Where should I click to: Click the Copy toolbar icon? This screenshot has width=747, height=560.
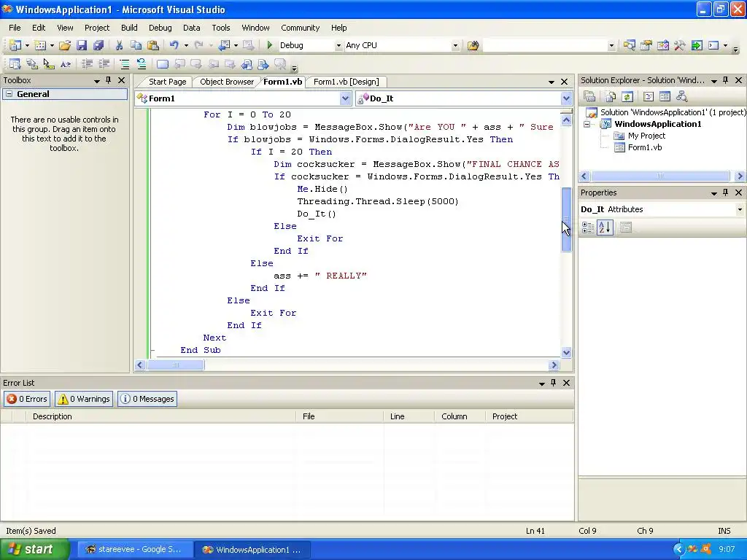[136, 45]
